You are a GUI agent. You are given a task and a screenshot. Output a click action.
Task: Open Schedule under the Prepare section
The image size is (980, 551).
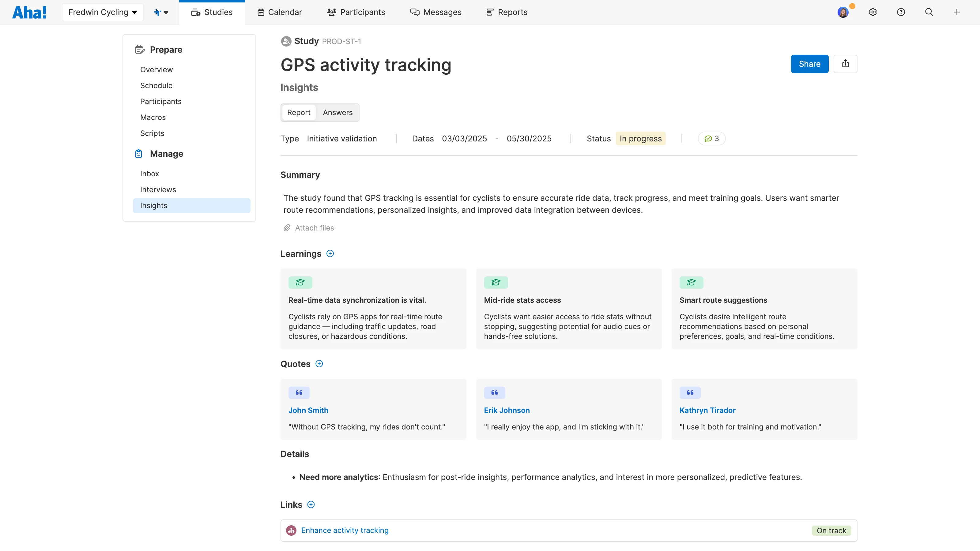[156, 85]
